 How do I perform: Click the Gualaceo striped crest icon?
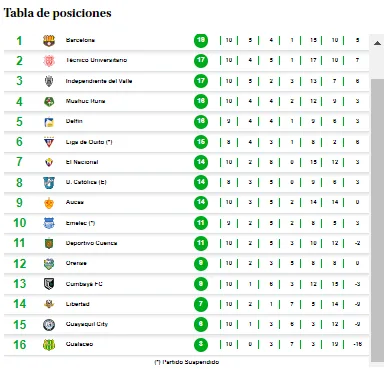click(x=49, y=345)
